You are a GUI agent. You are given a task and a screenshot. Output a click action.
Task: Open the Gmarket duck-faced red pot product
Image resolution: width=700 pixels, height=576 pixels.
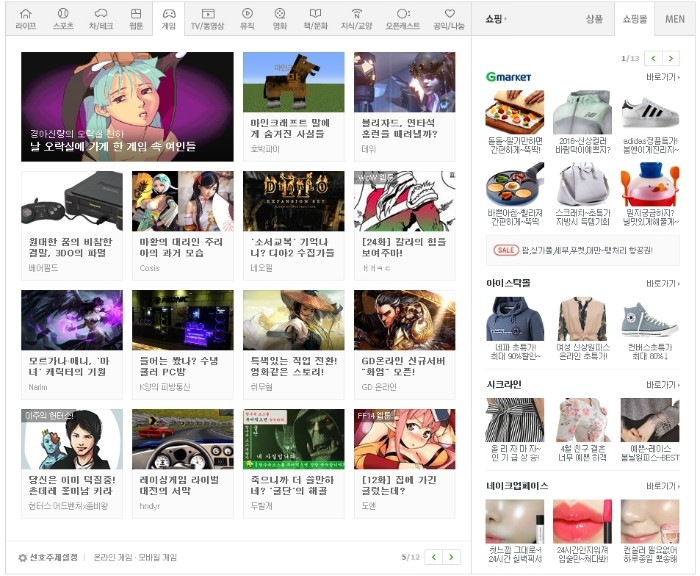(x=650, y=194)
